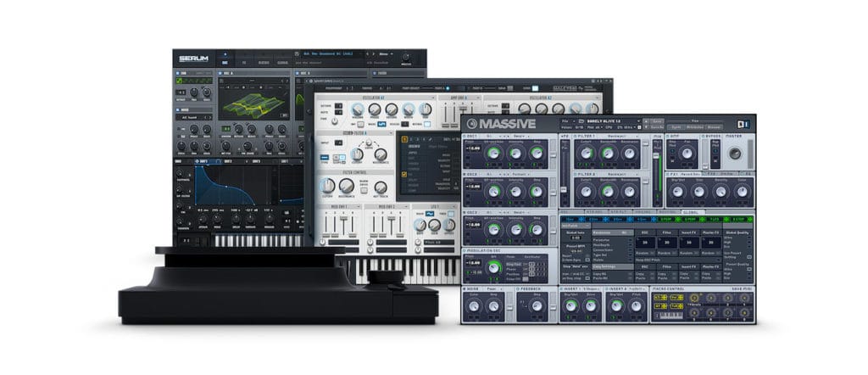868x375 pixels.
Task: Click the preset up arrow in Massive
Action: pyautogui.click(x=646, y=121)
